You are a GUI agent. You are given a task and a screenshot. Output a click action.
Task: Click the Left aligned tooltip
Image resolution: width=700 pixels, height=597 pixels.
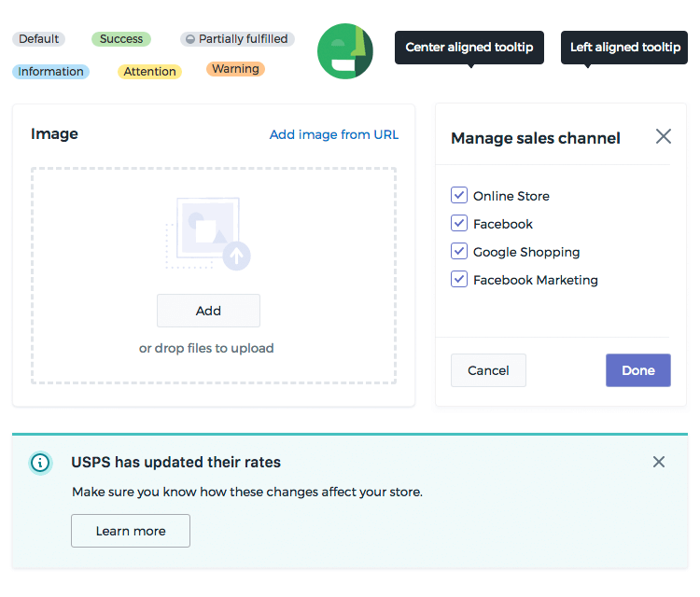624,48
